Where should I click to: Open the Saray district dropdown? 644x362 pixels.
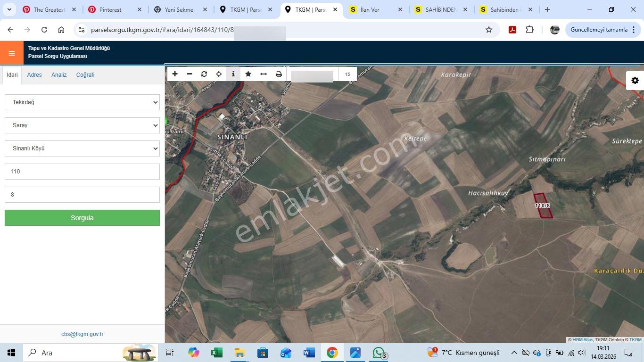point(82,125)
